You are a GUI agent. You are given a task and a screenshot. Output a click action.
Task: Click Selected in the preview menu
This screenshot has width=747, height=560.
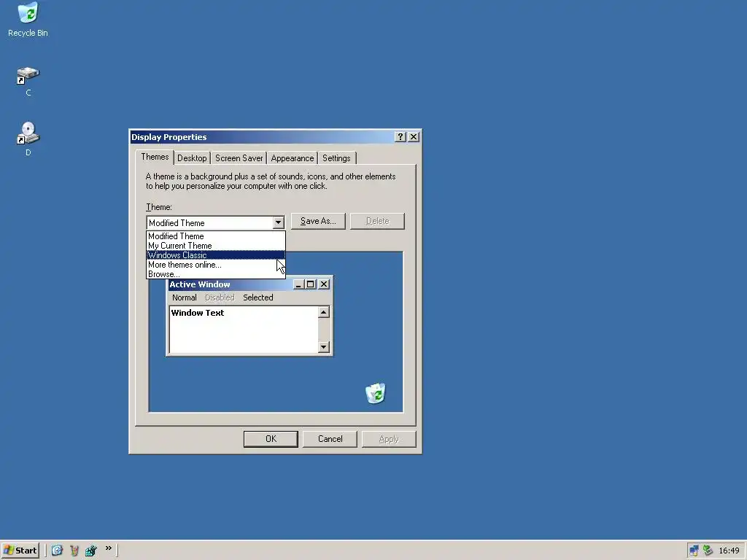click(x=258, y=297)
